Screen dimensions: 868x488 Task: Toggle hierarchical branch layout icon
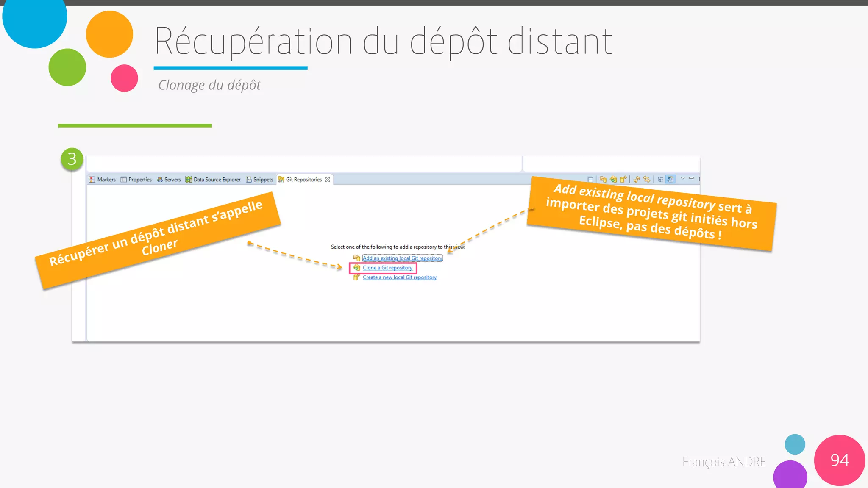tap(660, 179)
